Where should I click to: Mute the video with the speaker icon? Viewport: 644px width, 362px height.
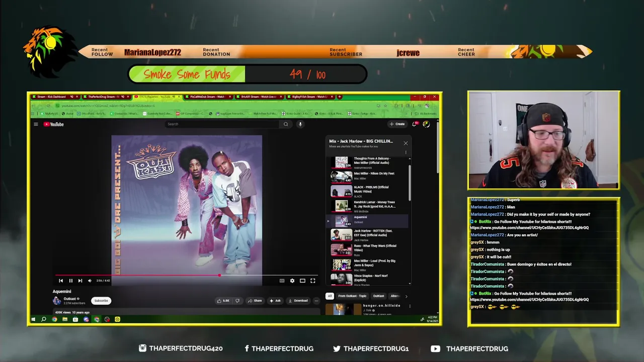coord(90,281)
